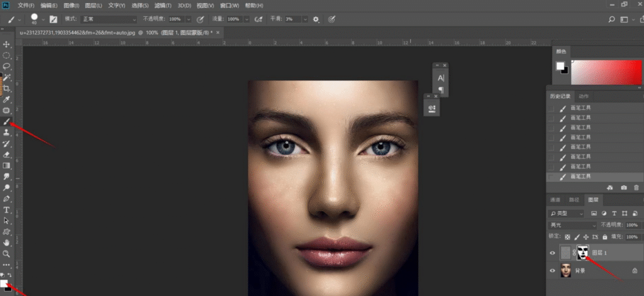This screenshot has width=644, height=296.
Task: Pick a color in the 颜色 panel field
Action: 606,72
